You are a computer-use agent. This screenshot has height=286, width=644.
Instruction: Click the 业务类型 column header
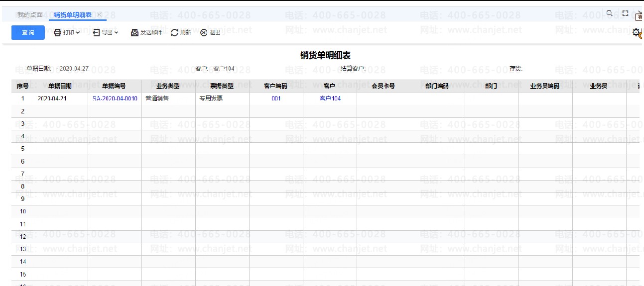168,86
